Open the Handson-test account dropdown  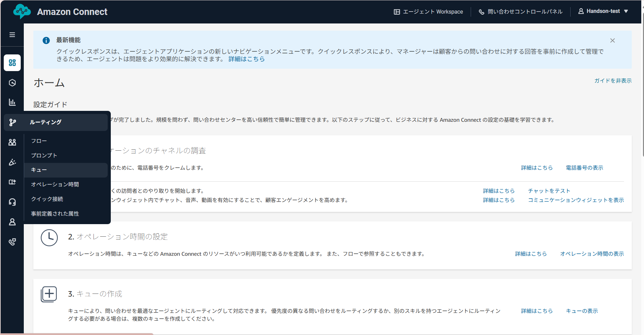[604, 11]
